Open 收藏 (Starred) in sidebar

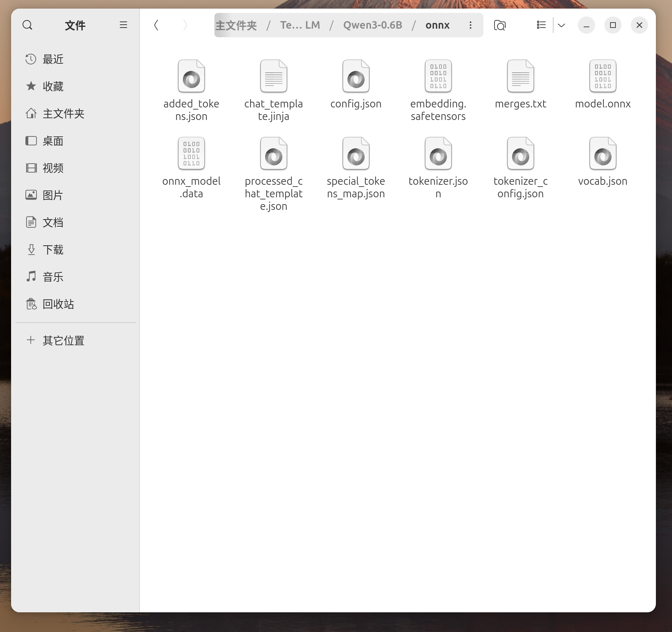click(x=76, y=86)
